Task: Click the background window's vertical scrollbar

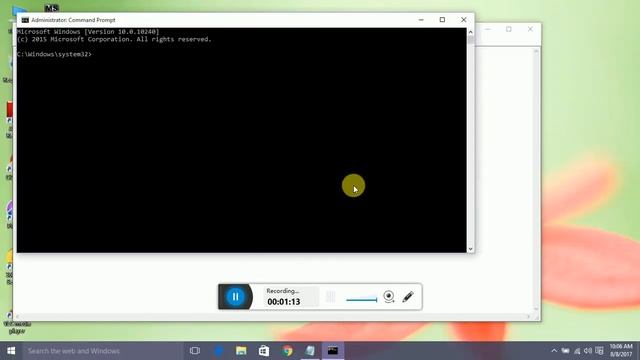Action: point(536,180)
